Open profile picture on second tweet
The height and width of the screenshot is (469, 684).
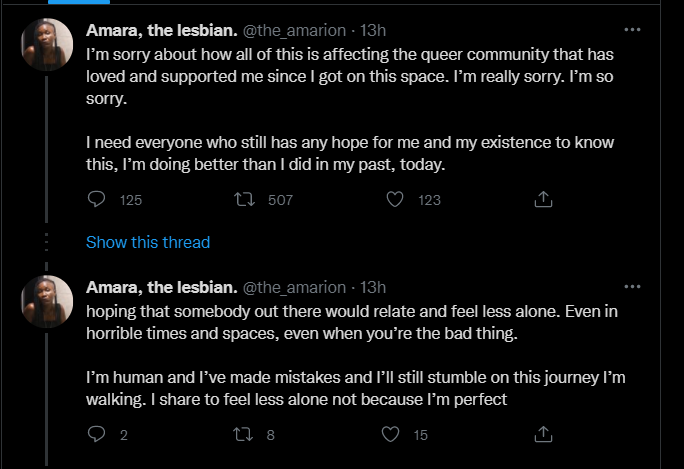pyautogui.click(x=47, y=302)
